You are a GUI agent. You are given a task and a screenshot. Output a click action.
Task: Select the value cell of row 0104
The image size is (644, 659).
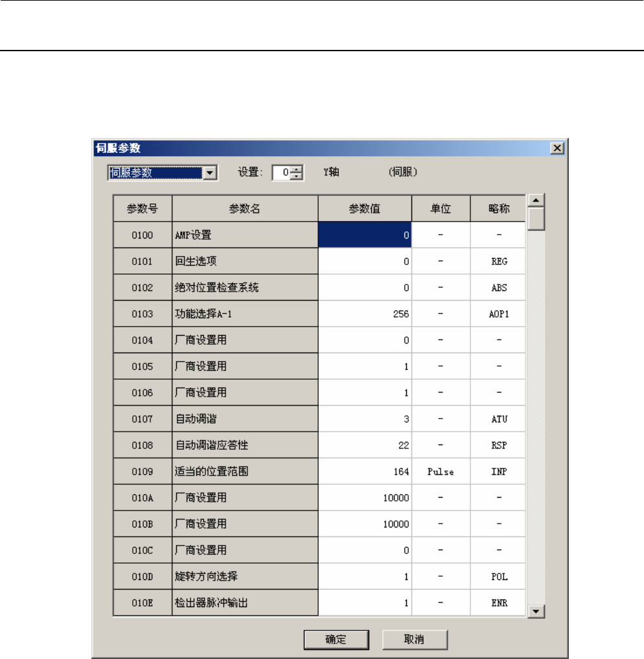pyautogui.click(x=365, y=340)
